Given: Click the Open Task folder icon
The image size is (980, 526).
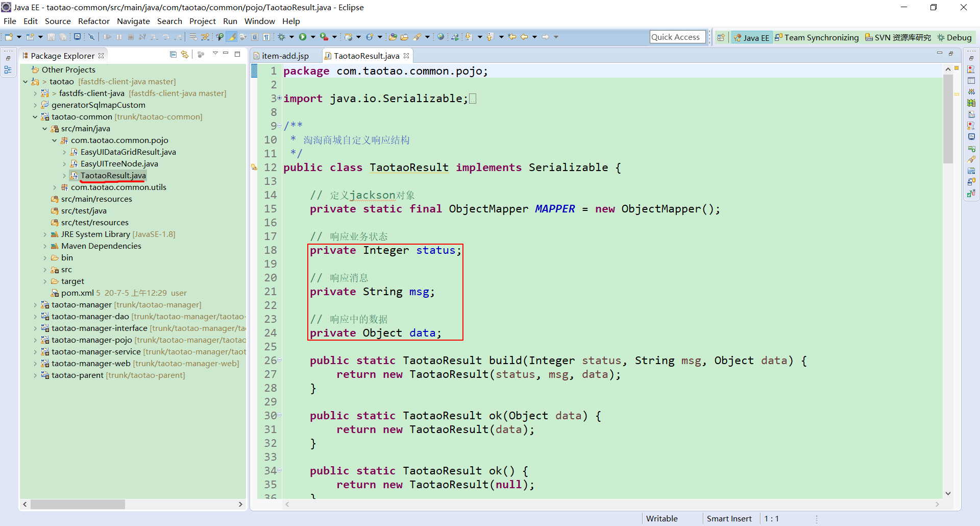Looking at the screenshot, I should click(404, 37).
